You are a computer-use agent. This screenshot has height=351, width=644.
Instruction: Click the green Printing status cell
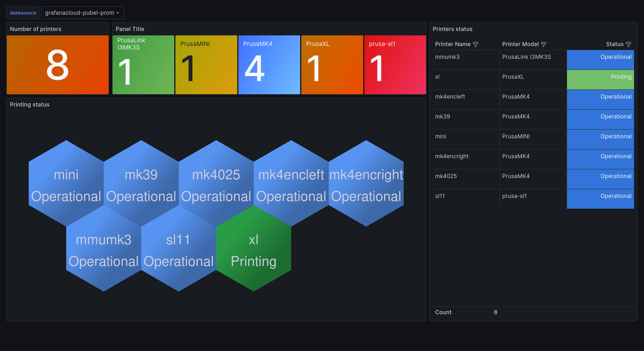tap(600, 80)
